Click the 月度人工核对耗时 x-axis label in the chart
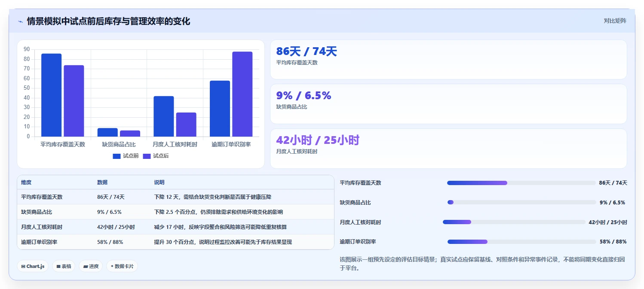 (x=175, y=145)
